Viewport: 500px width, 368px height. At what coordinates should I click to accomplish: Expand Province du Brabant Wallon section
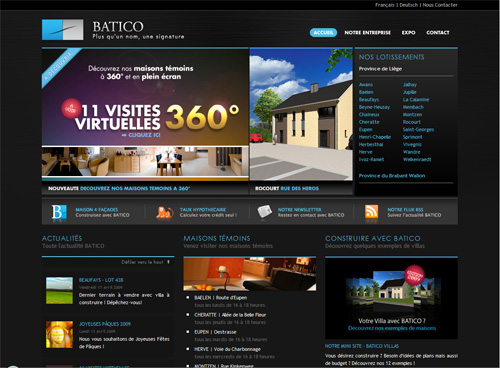click(x=392, y=176)
